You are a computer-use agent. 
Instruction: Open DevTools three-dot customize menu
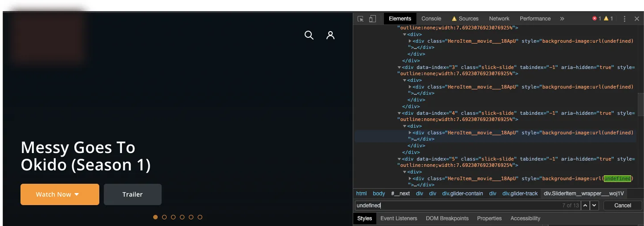point(624,19)
